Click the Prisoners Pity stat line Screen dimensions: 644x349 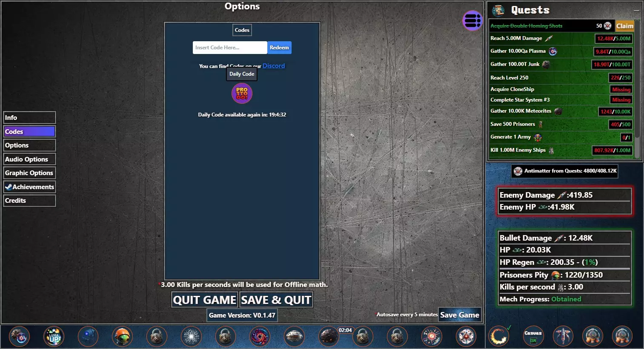[564, 275]
